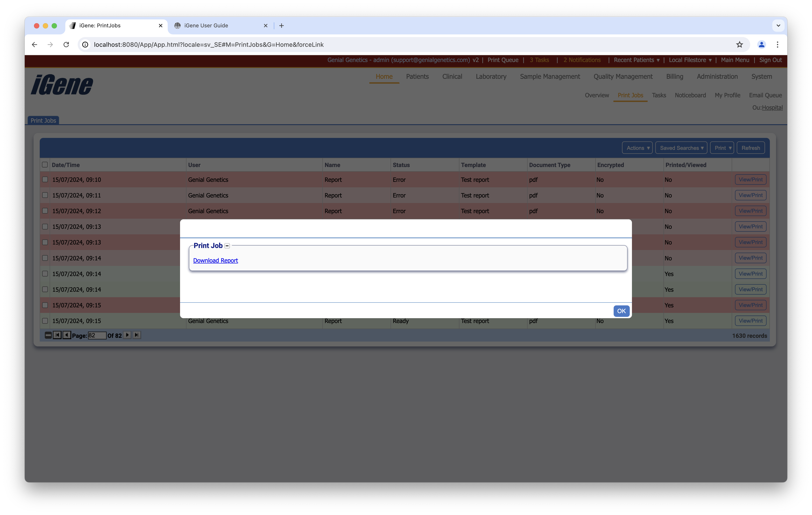Switch to the Tasks submenu
Viewport: 812px width, 515px height.
(x=659, y=95)
